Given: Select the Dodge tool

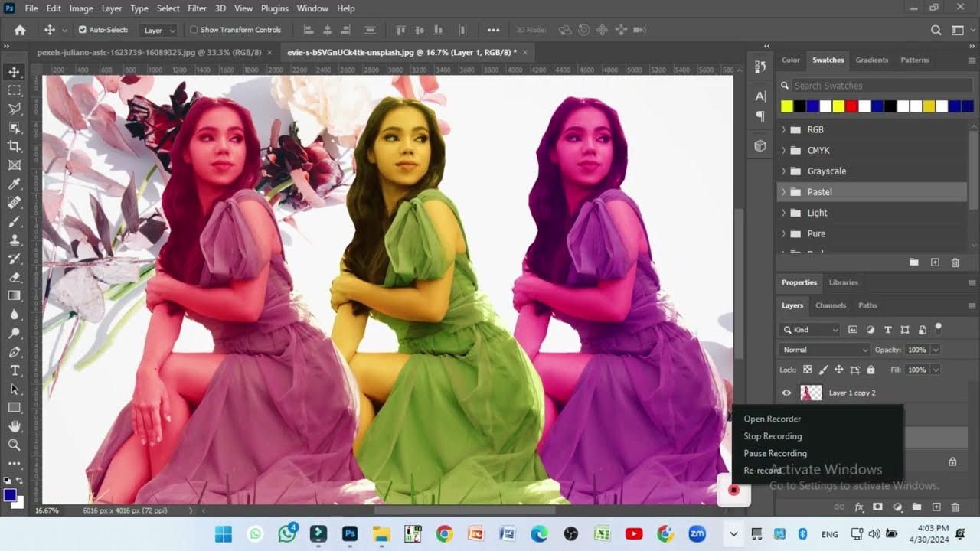Looking at the screenshot, I should click(x=15, y=333).
